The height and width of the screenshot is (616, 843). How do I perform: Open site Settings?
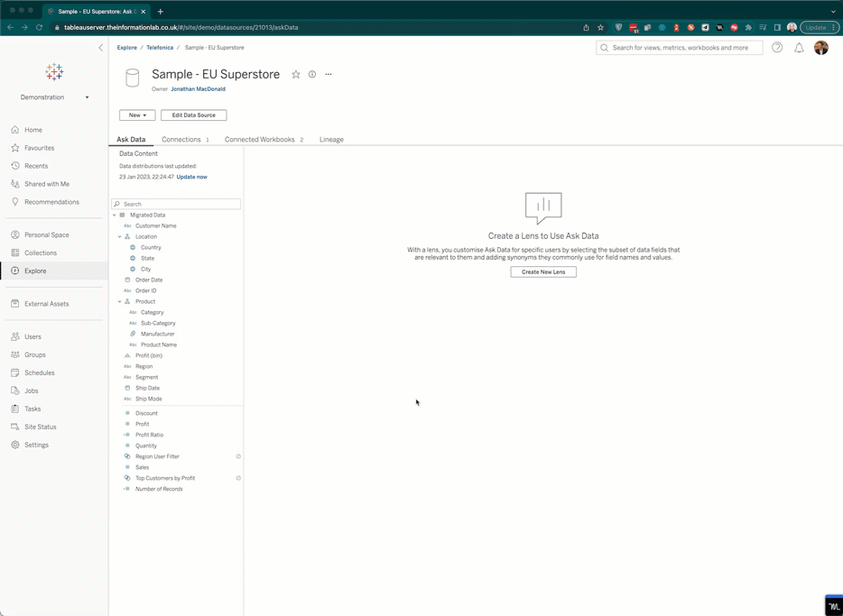point(36,445)
